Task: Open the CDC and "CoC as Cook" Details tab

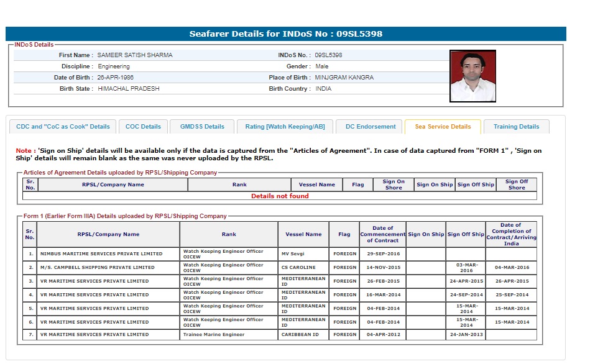Action: click(x=63, y=127)
